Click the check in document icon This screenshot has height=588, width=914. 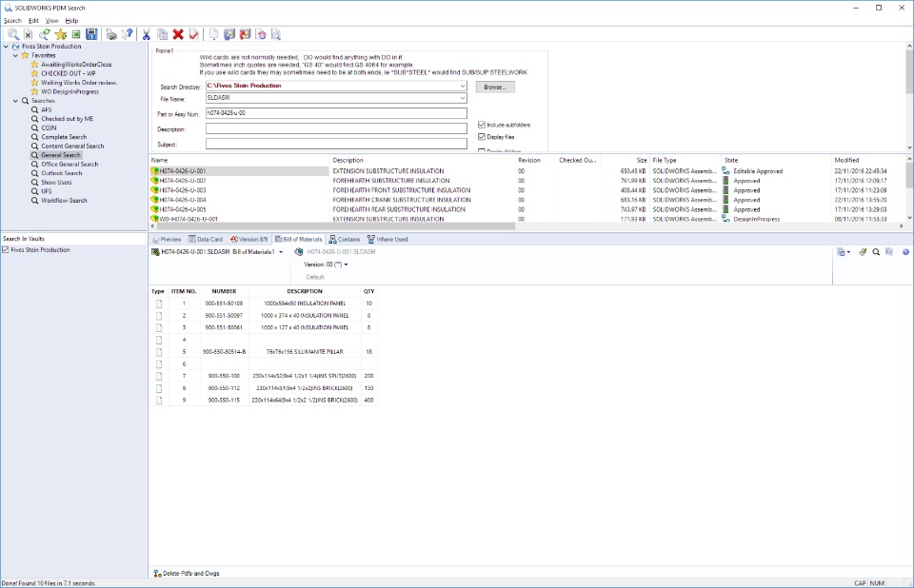[194, 34]
